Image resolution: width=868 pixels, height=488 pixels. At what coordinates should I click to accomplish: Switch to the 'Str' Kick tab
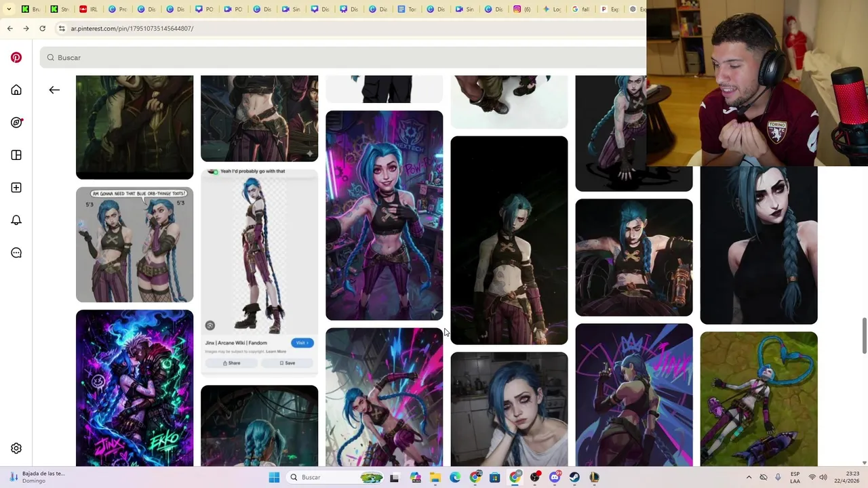[60, 9]
